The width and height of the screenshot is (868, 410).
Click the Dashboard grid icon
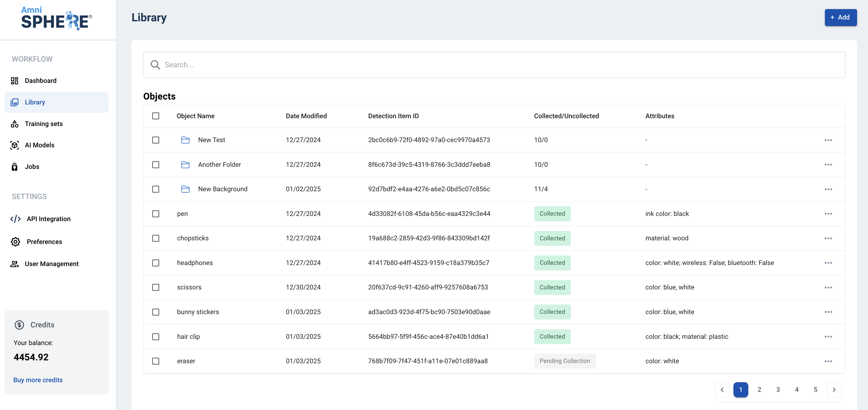coord(15,81)
